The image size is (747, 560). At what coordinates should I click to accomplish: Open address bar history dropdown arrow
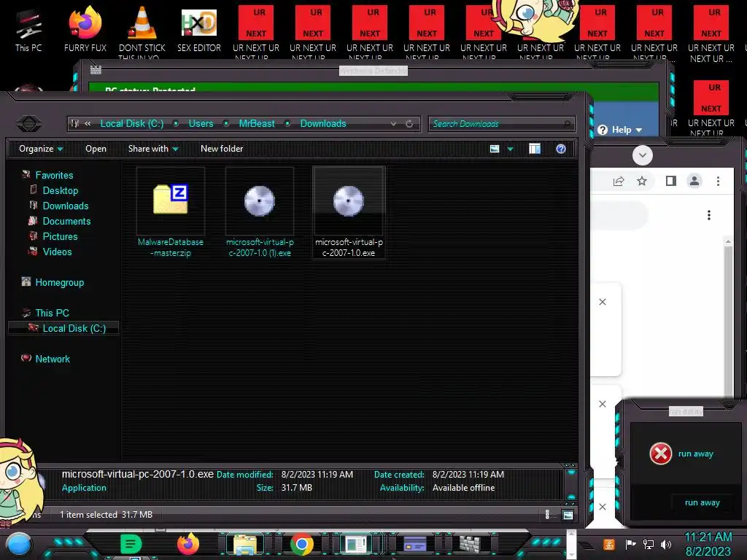click(x=393, y=124)
